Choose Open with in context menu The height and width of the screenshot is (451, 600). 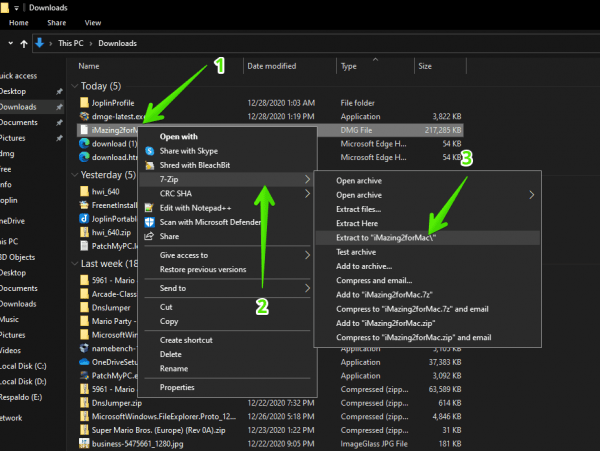click(226, 137)
